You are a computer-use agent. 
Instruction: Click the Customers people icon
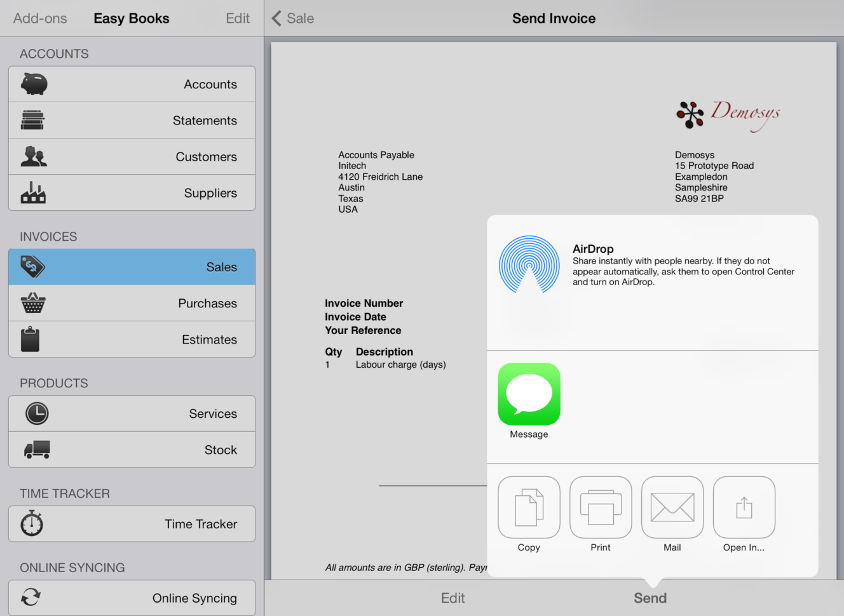pos(34,156)
